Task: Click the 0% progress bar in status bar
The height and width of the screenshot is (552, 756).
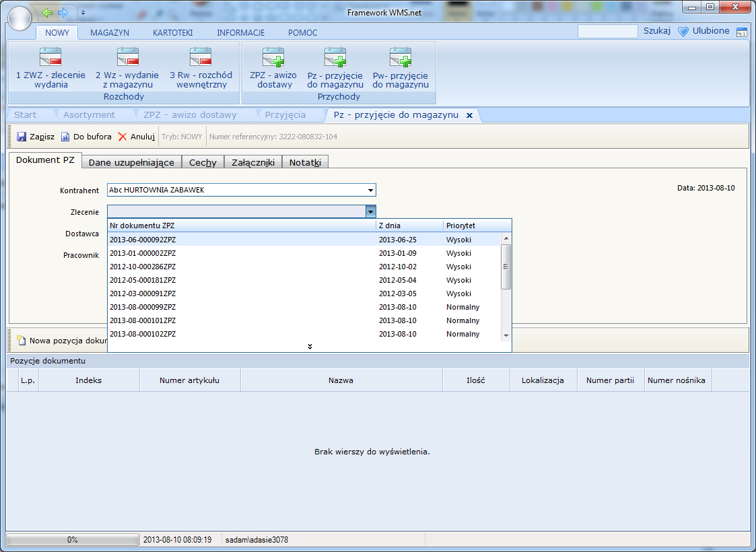Action: (72, 540)
